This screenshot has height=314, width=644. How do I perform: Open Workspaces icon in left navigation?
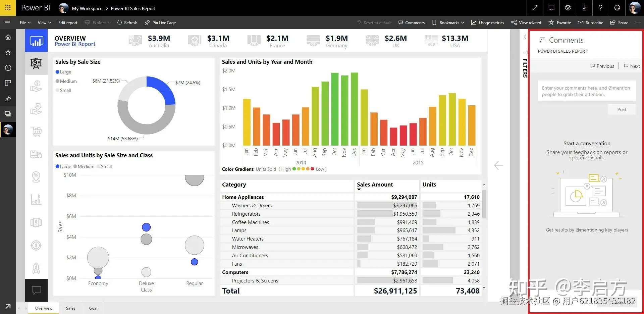8,114
